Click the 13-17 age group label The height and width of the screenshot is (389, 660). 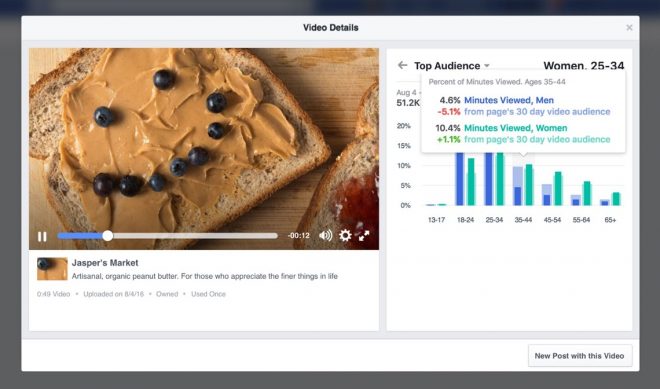(436, 220)
